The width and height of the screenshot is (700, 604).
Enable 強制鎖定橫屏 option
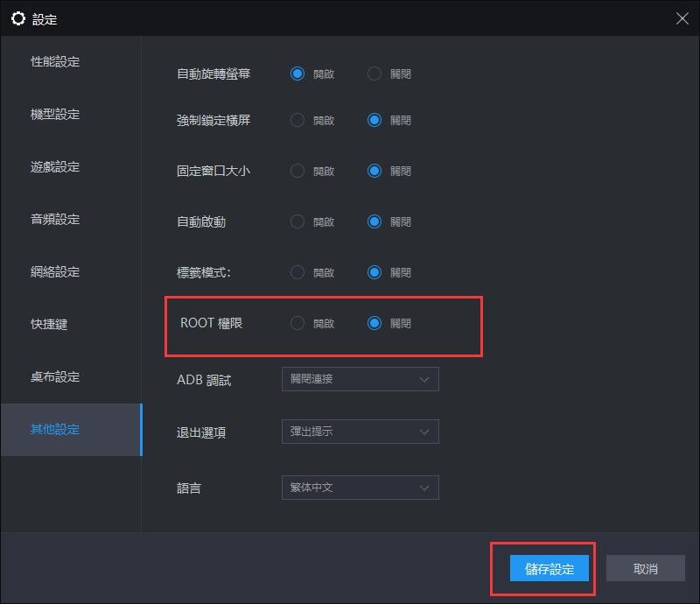click(297, 120)
